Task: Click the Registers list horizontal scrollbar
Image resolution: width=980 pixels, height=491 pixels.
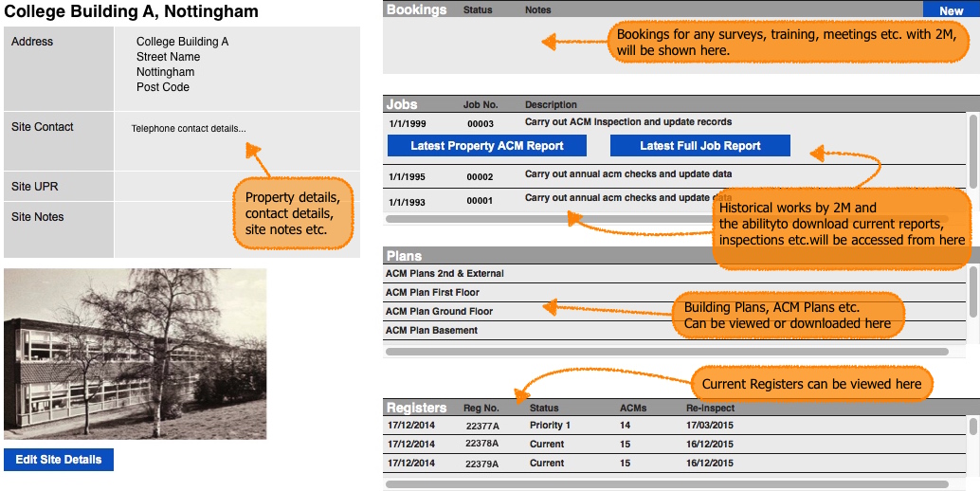Action: click(x=667, y=484)
